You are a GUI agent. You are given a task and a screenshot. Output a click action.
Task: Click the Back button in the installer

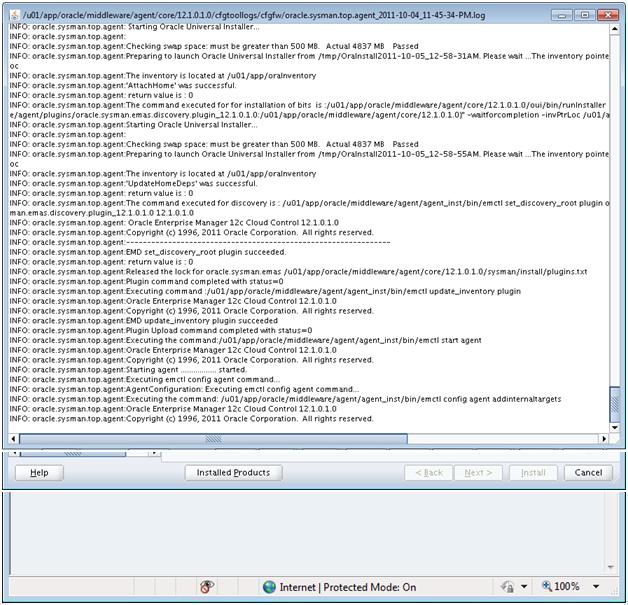pos(429,473)
